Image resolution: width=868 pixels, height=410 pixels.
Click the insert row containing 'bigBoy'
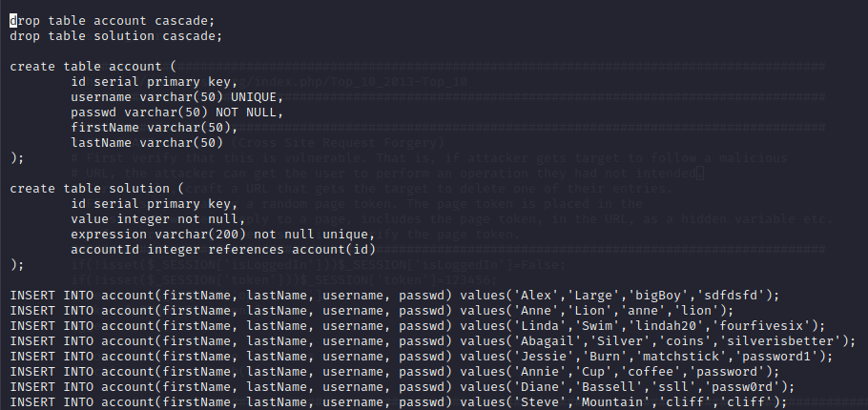tap(395, 295)
